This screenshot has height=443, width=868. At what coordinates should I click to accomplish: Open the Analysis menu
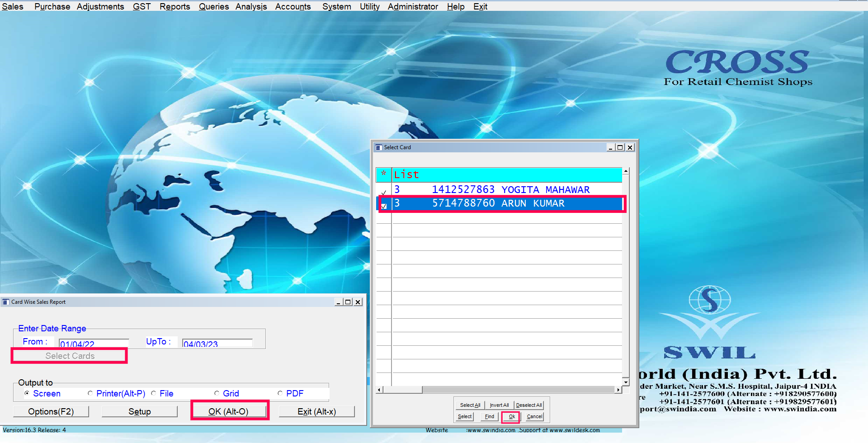point(251,6)
